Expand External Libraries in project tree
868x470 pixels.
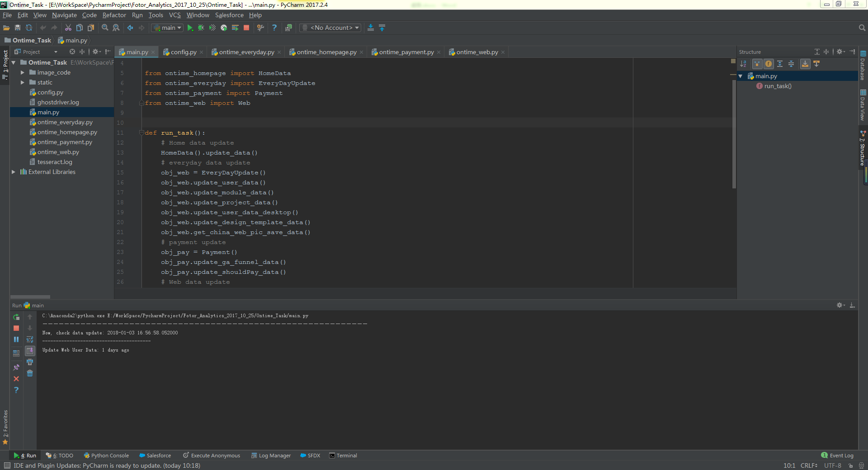tap(14, 172)
